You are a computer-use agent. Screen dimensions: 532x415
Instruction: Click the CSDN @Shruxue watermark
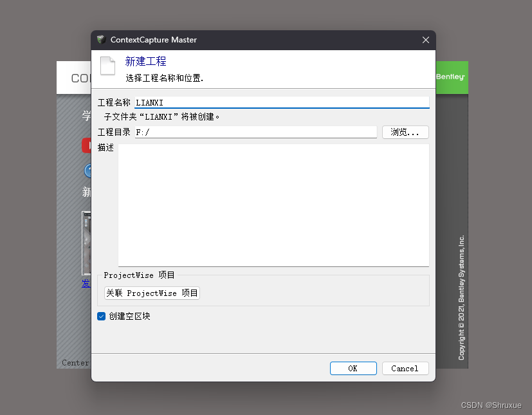[491, 405]
